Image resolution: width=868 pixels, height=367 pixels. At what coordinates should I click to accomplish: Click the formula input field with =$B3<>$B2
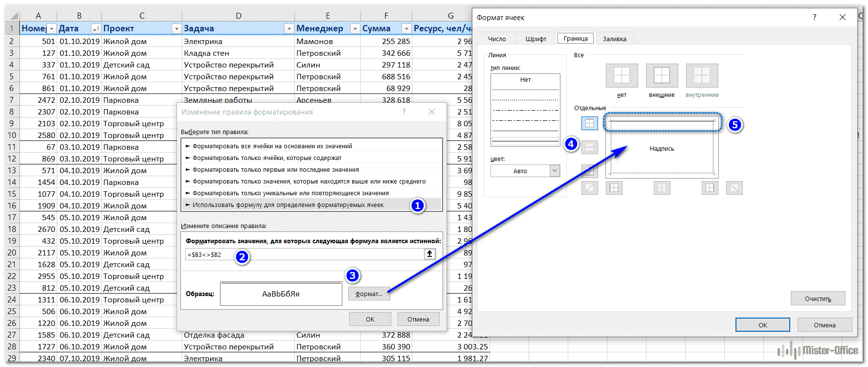pyautogui.click(x=304, y=254)
